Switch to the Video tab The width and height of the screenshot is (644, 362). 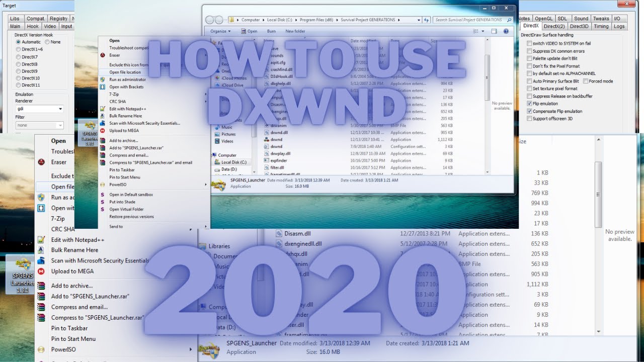pyautogui.click(x=50, y=26)
